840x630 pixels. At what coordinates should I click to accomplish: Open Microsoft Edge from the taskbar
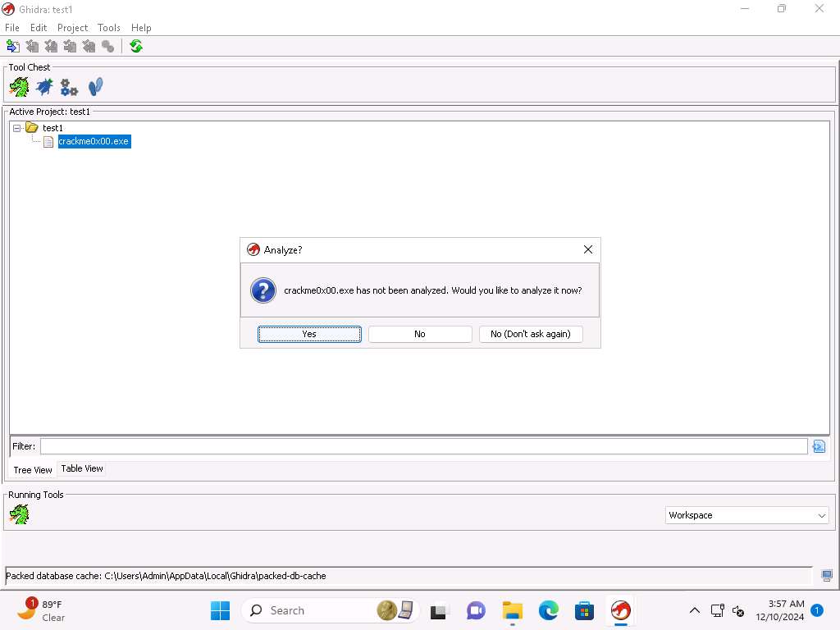coord(548,610)
